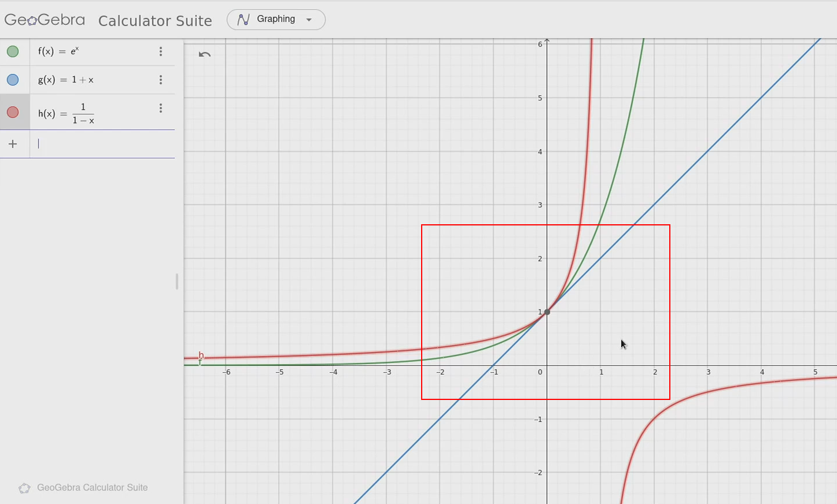This screenshot has height=504, width=837.
Task: Click the GeoGebra Calculator Suite footer text
Action: 93,488
